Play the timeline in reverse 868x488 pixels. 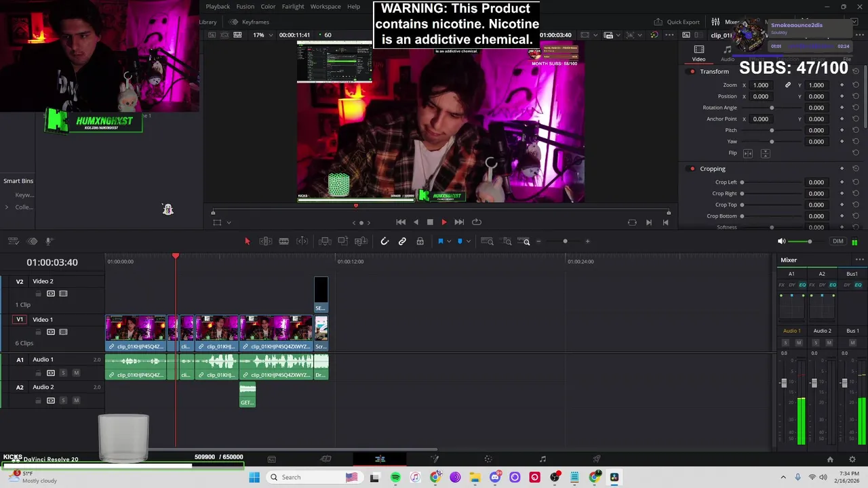(x=416, y=222)
